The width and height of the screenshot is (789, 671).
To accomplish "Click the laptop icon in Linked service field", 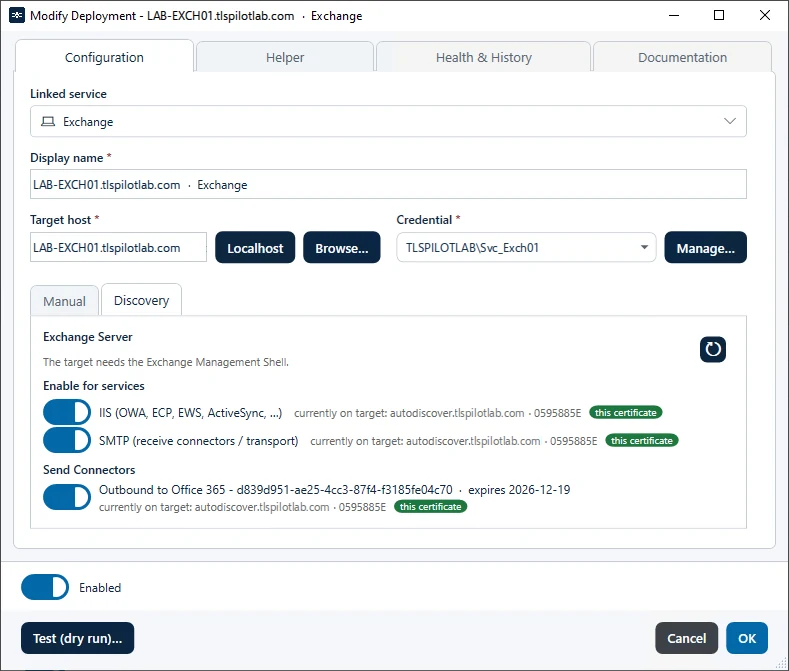I will (x=48, y=121).
